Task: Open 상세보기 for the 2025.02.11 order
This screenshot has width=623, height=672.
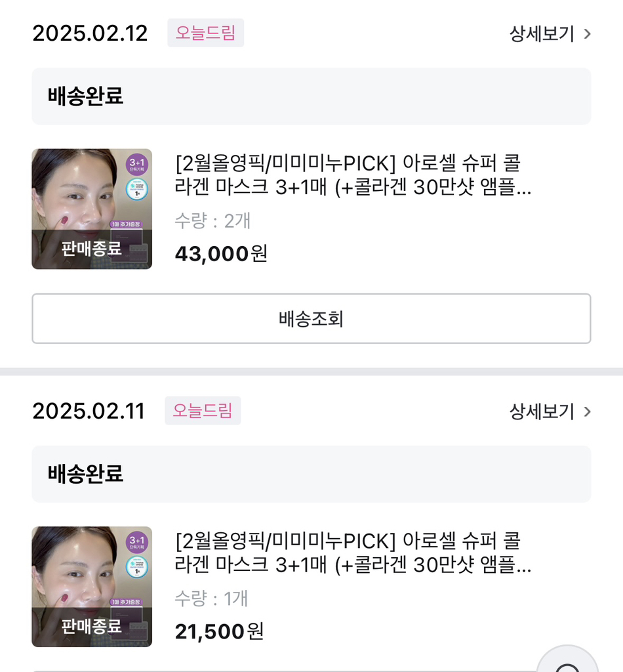Action: click(x=542, y=411)
